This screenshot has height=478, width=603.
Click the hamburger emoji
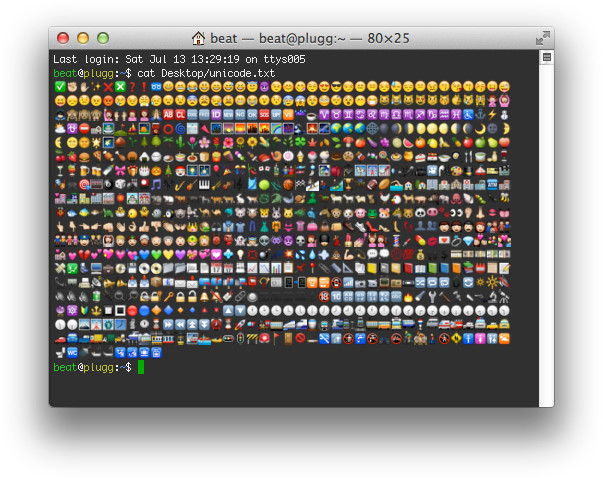pos(84,157)
